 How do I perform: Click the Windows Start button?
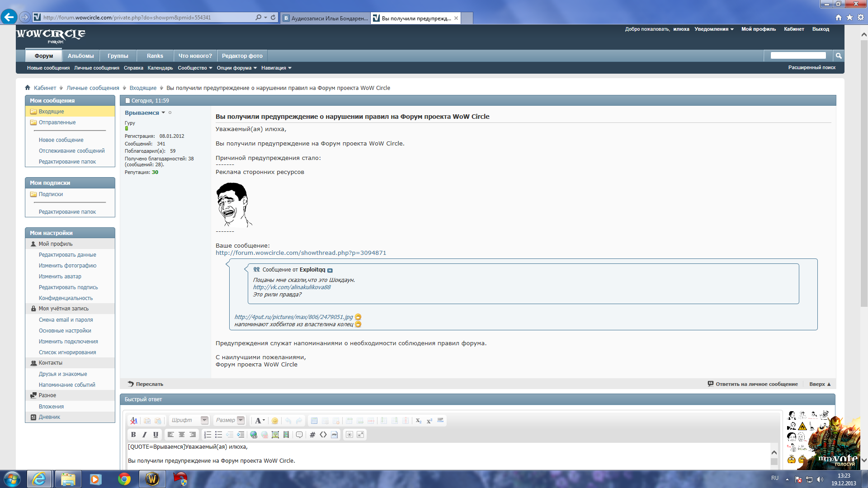[12, 479]
